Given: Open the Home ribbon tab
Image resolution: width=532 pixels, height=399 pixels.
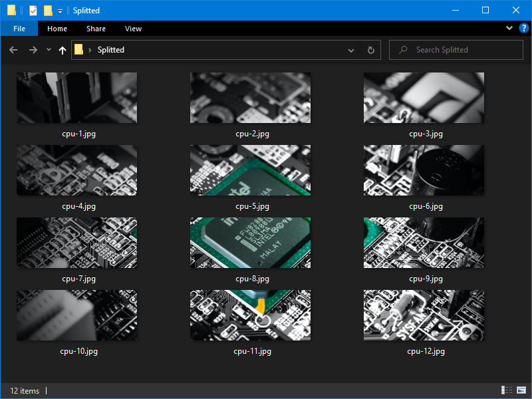Looking at the screenshot, I should coord(57,29).
